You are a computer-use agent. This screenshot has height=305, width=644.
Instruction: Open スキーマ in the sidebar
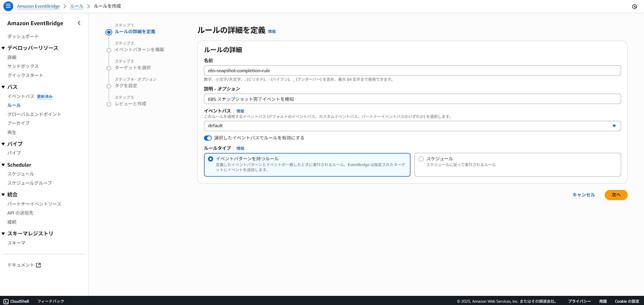click(16, 243)
